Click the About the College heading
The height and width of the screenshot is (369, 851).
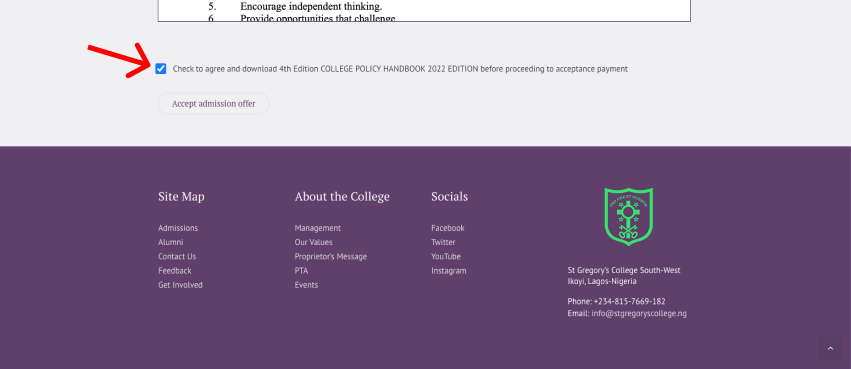(x=342, y=196)
